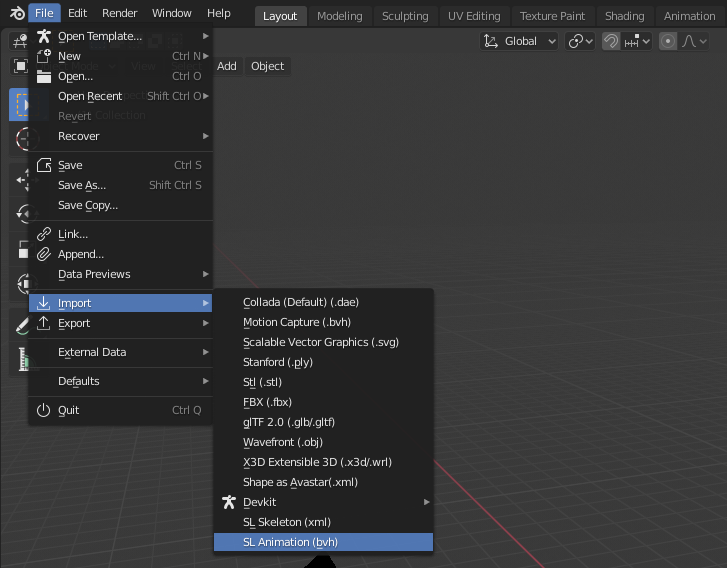
Task: Open the Render menu
Action: [x=120, y=13]
